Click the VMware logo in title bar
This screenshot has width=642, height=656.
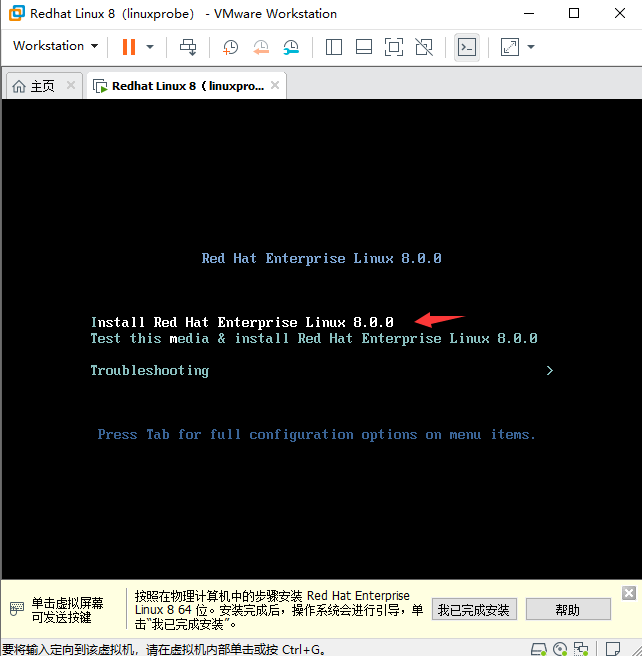(17, 13)
